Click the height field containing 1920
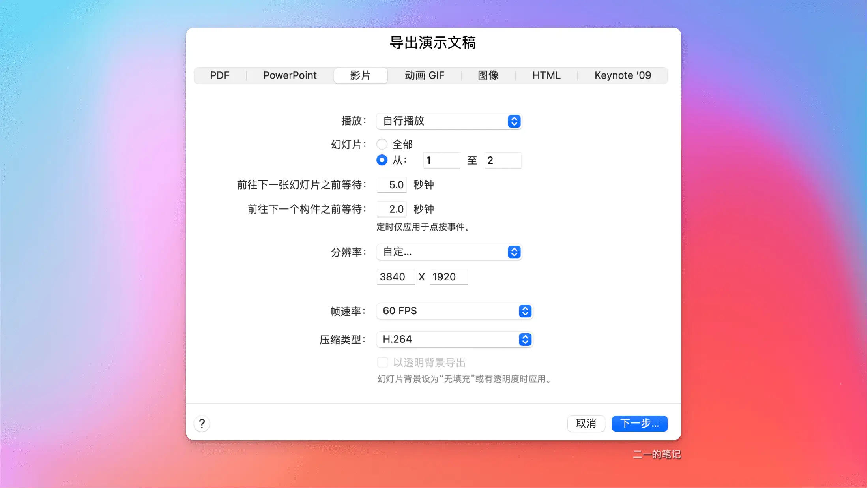868x488 pixels. tap(449, 277)
